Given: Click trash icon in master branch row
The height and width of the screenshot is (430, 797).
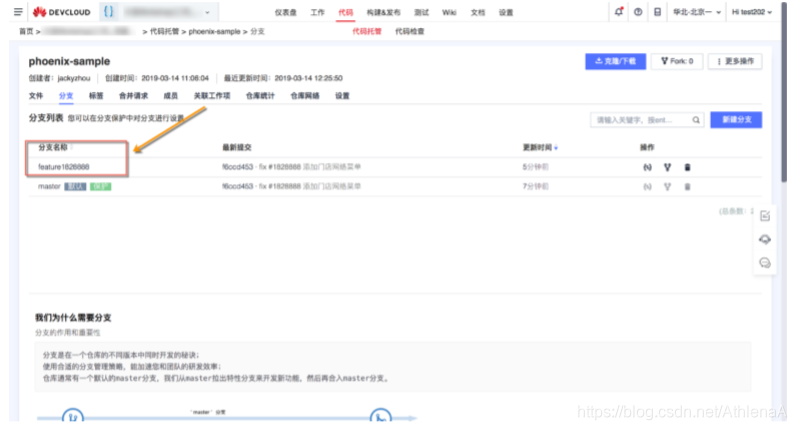Looking at the screenshot, I should [687, 187].
